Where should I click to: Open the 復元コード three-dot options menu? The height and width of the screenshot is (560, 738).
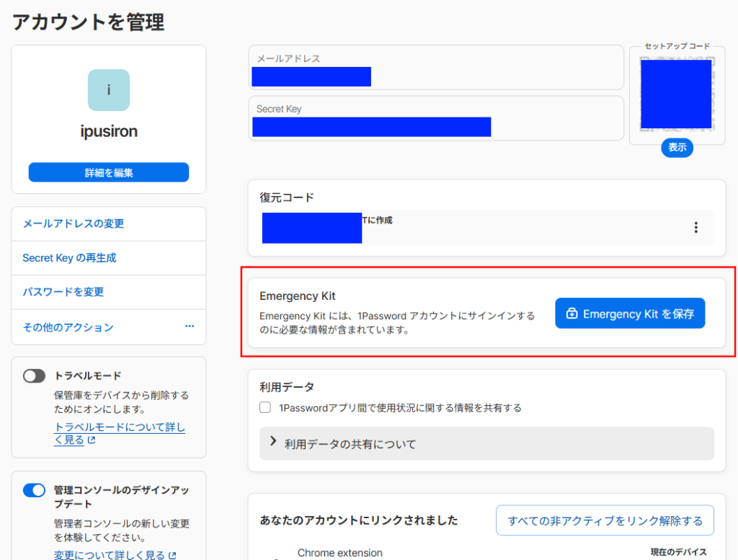(x=695, y=228)
